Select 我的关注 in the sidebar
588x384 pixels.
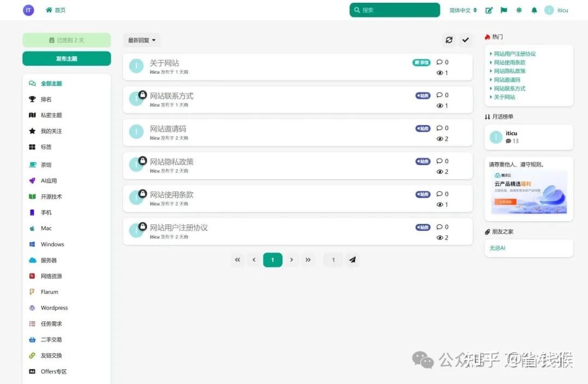47,131
